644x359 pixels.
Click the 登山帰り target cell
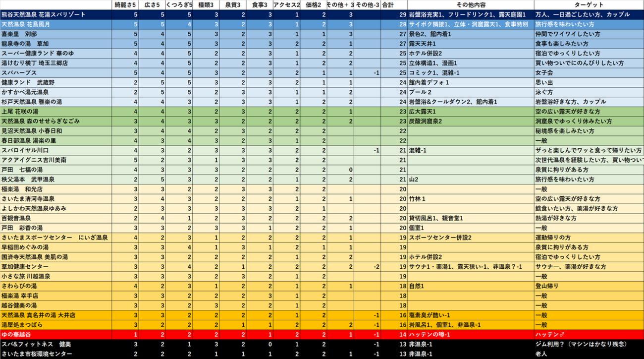point(589,286)
